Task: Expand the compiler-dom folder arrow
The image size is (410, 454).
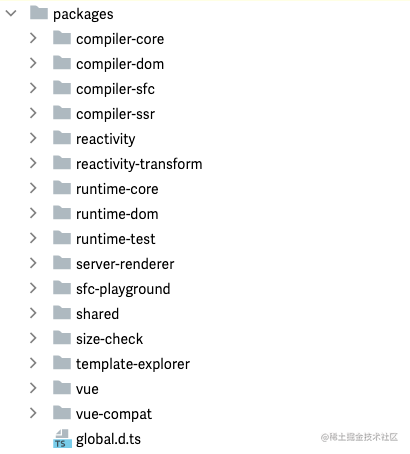Action: coord(33,63)
